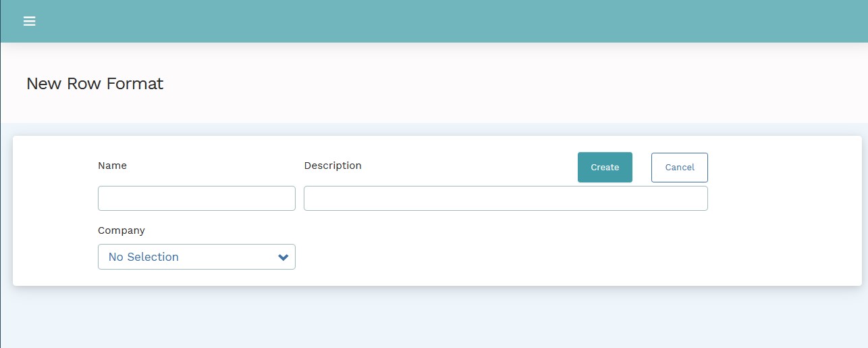Click the dark left edge of window
The width and height of the screenshot is (868, 348).
pos(1,203)
